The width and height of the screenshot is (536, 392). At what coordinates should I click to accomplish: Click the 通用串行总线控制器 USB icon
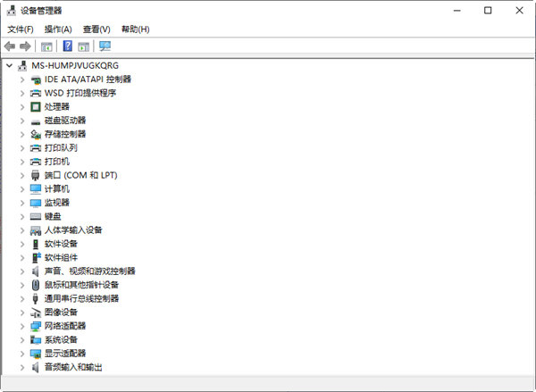(x=35, y=299)
